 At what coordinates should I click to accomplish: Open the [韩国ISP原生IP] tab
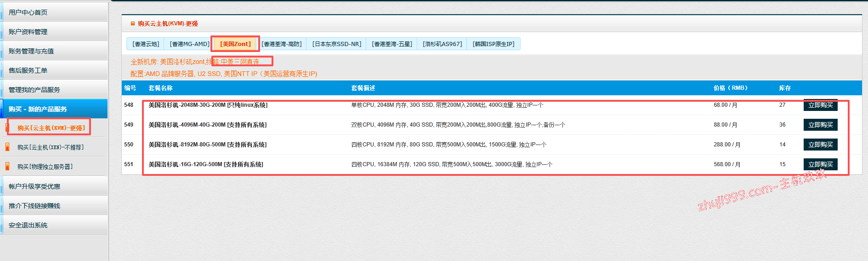[x=494, y=44]
